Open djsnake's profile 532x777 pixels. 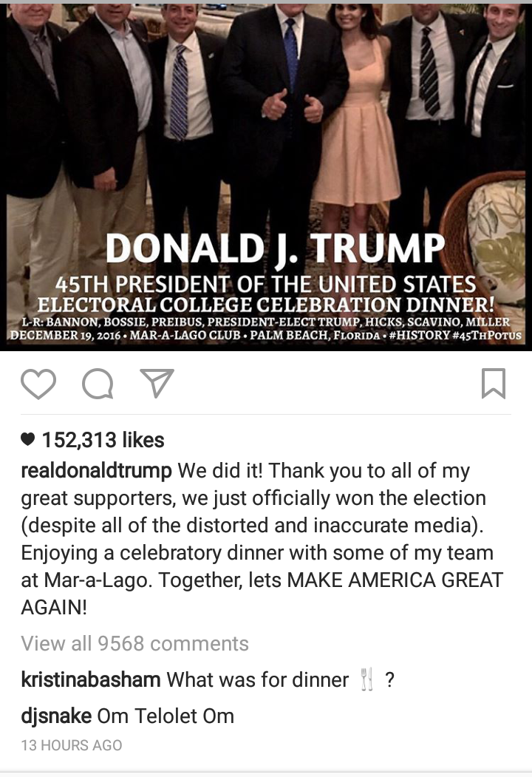56,716
